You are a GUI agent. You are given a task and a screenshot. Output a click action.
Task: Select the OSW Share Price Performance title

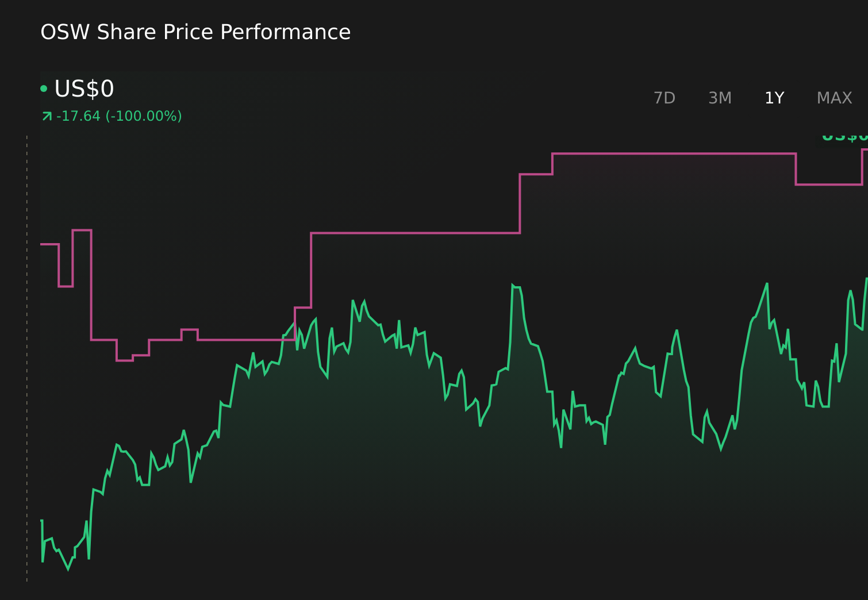pyautogui.click(x=195, y=32)
